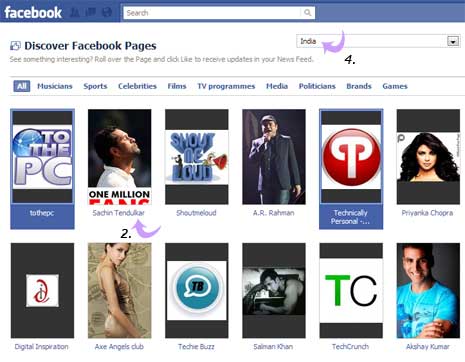Click the Discover Pages flag icon
The width and height of the screenshot is (465, 362).
pyautogui.click(x=15, y=46)
